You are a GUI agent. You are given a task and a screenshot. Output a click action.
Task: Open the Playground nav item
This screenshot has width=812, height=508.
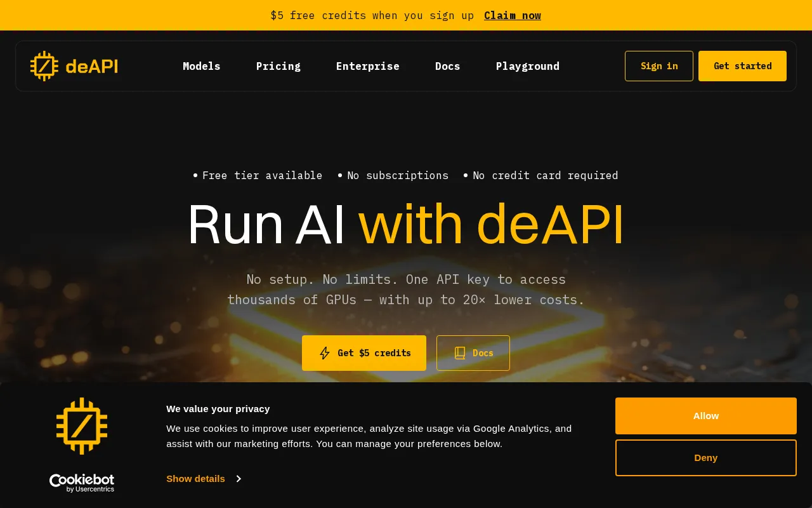click(528, 66)
